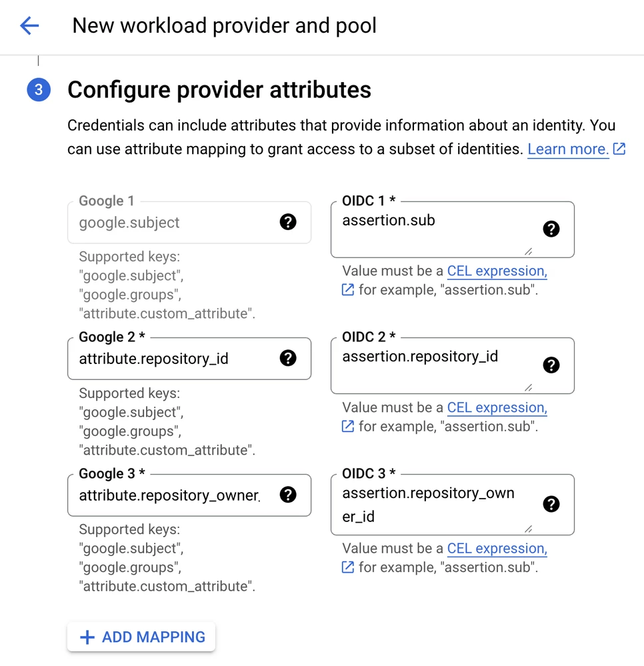Click the plus icon on Add Mapping
644x666 pixels.
[87, 637]
